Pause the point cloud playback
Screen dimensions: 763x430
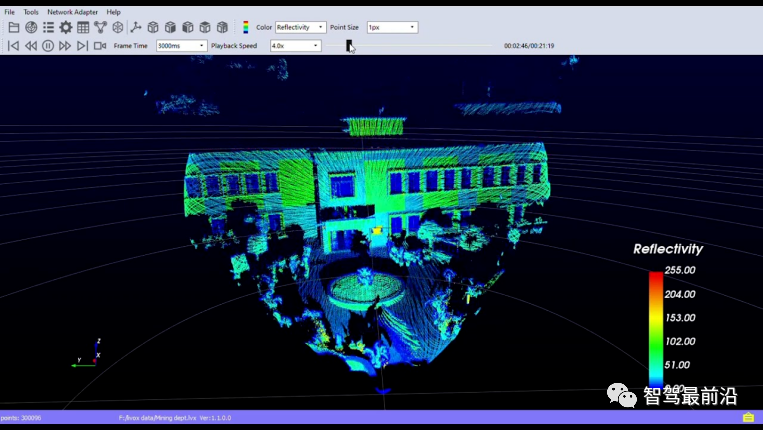48,46
